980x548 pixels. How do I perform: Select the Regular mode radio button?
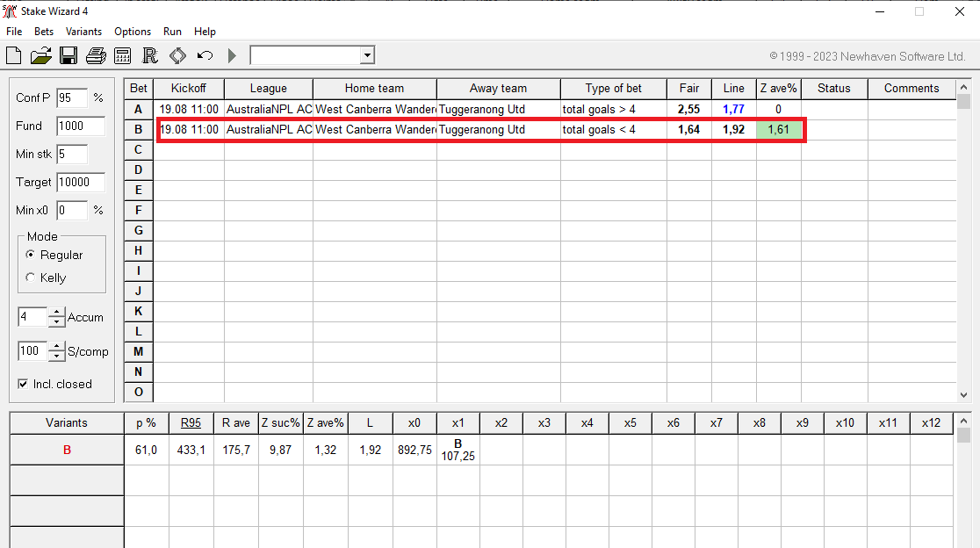[x=30, y=255]
